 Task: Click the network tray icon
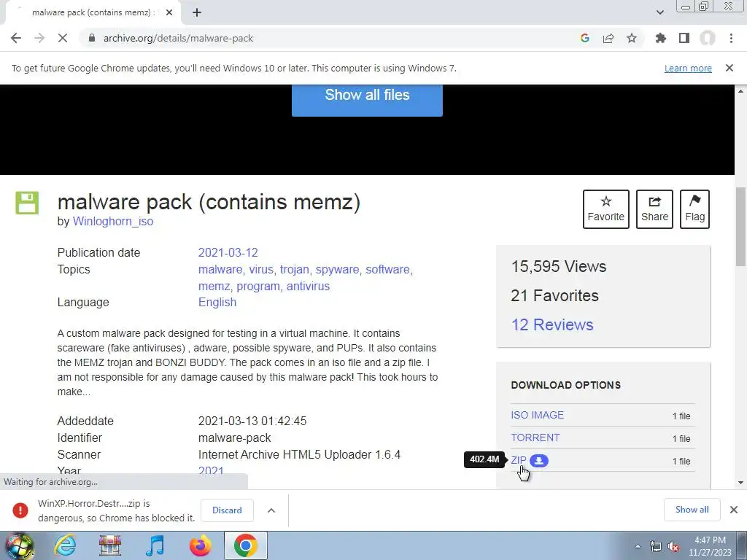656,547
